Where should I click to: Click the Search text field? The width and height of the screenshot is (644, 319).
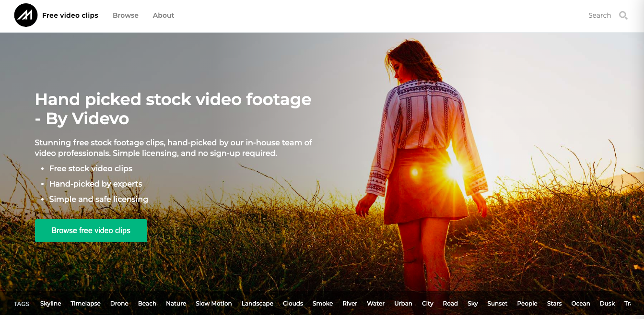coord(599,15)
